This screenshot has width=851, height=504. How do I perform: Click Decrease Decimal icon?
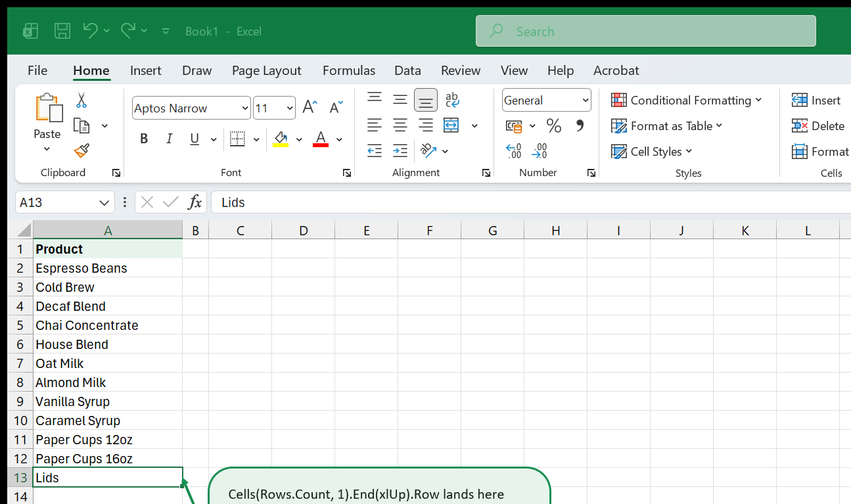click(540, 151)
